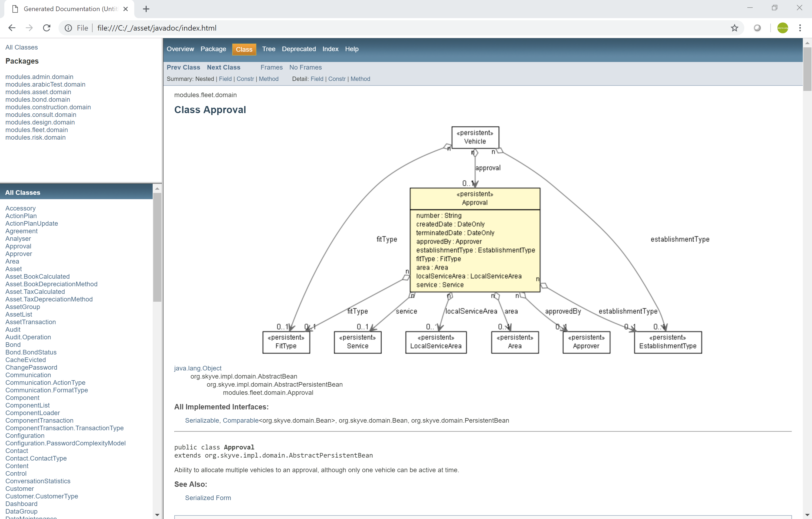Open the Approval class in class list
Viewport: 812px width, 519px height.
18,246
